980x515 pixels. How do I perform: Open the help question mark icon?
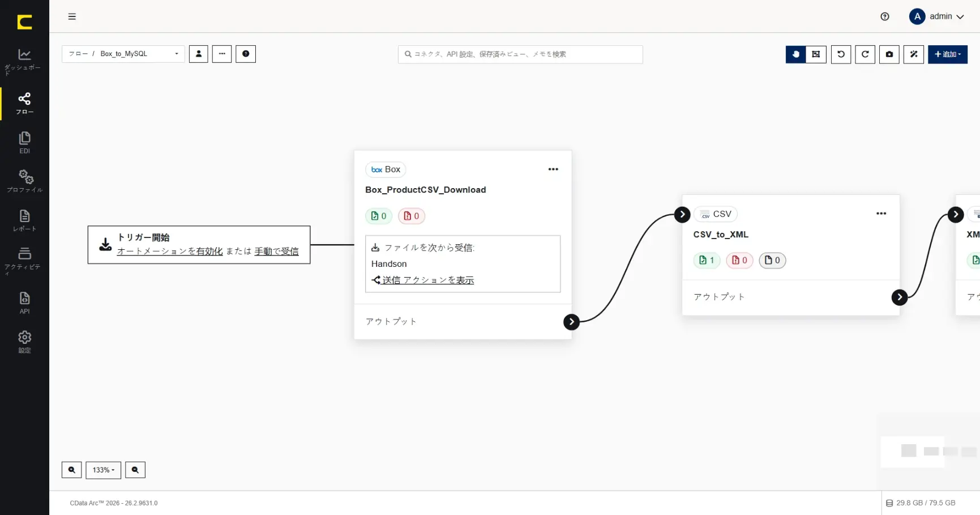tap(885, 16)
